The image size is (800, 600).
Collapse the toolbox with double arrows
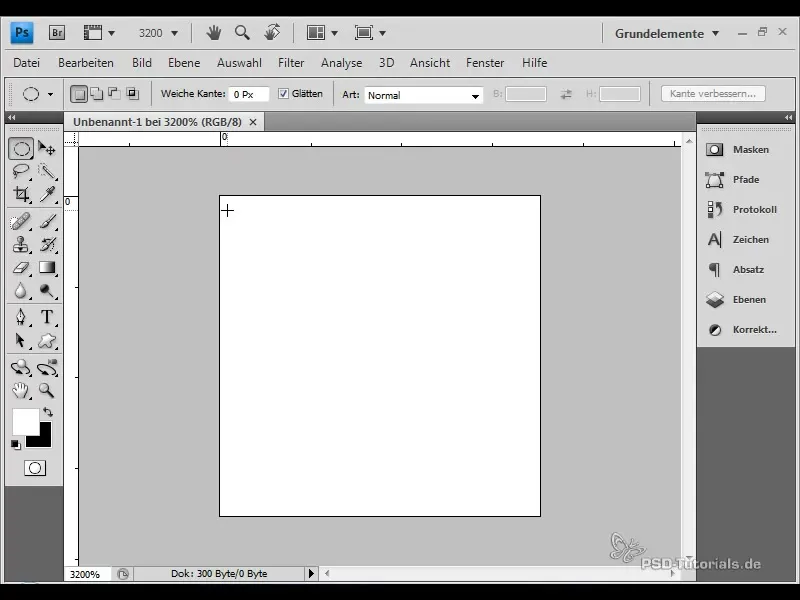pyautogui.click(x=11, y=117)
